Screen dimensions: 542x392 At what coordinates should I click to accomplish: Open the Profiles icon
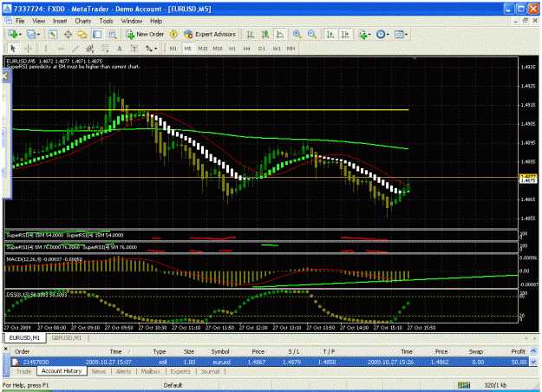tap(32, 34)
